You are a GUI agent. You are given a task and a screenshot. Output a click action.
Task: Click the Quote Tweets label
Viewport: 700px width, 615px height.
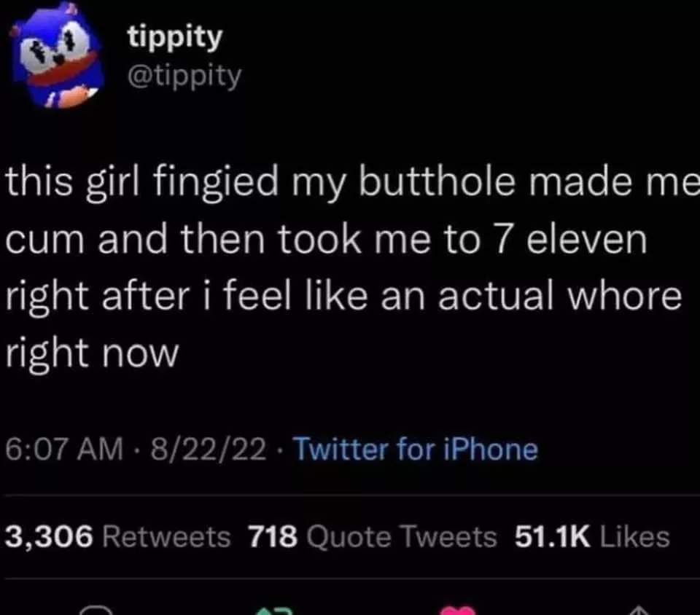pos(402,538)
